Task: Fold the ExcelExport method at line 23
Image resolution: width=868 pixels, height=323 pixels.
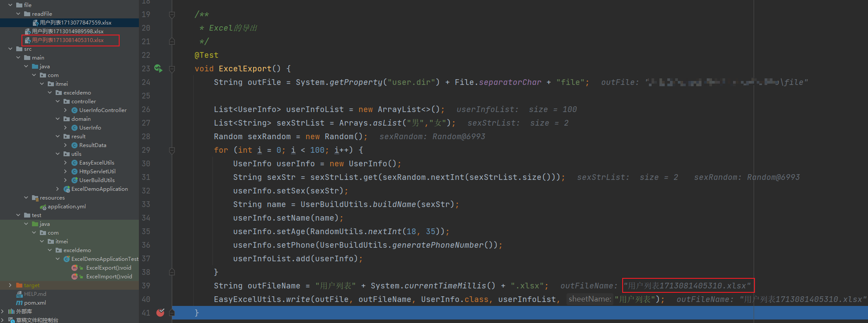Action: click(x=172, y=69)
